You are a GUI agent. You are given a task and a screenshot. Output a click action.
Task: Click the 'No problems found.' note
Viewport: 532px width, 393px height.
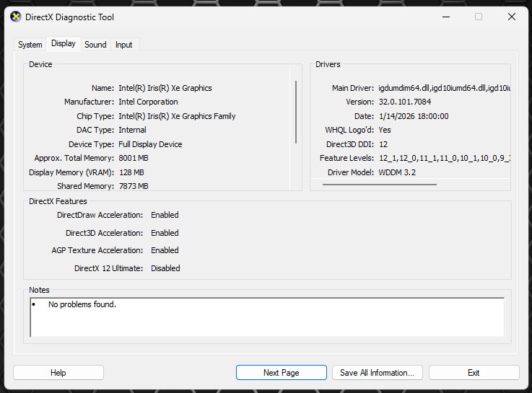click(x=82, y=304)
